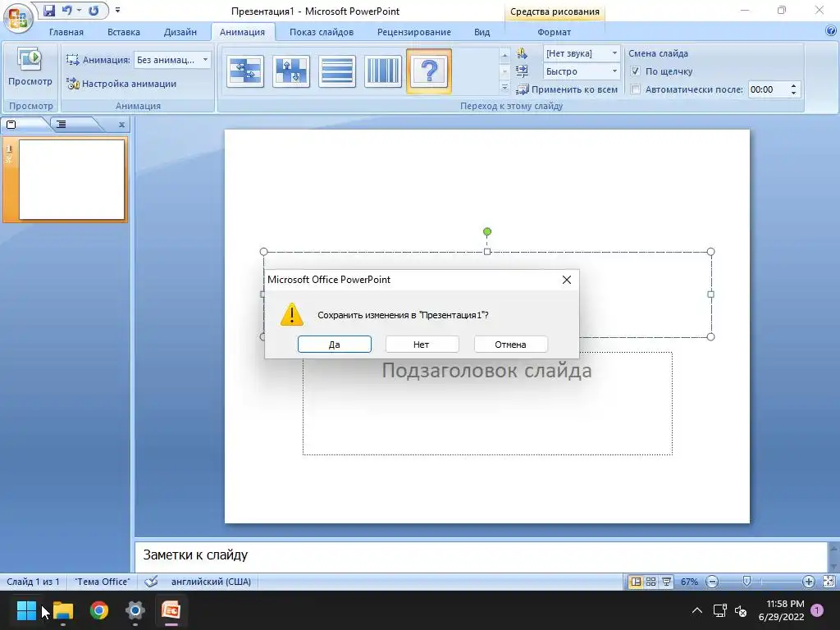Open the Дизайн ribbon tab
This screenshot has height=630, width=840.
[x=180, y=32]
